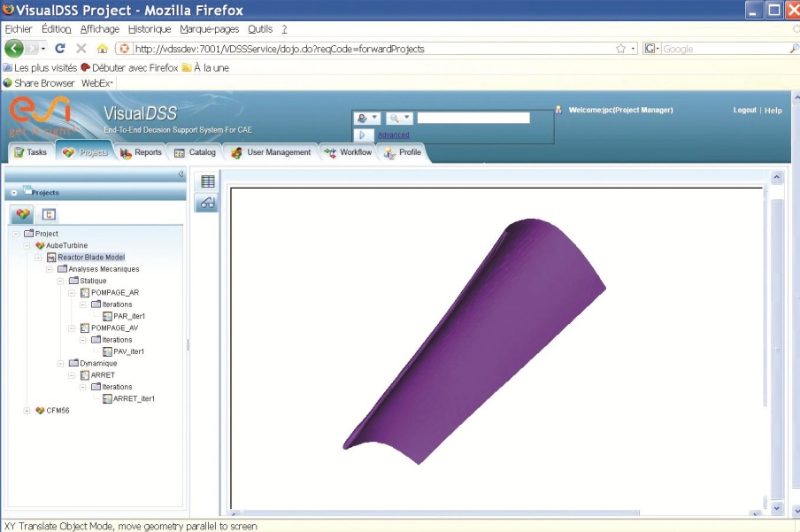Click the ESI logo

click(40, 117)
